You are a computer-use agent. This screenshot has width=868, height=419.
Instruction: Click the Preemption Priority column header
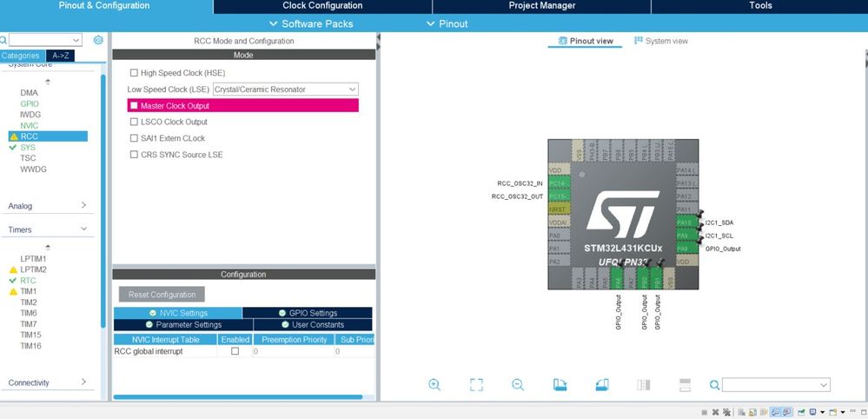pos(294,339)
